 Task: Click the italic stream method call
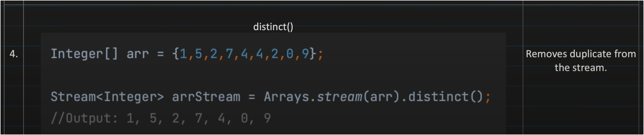339,97
